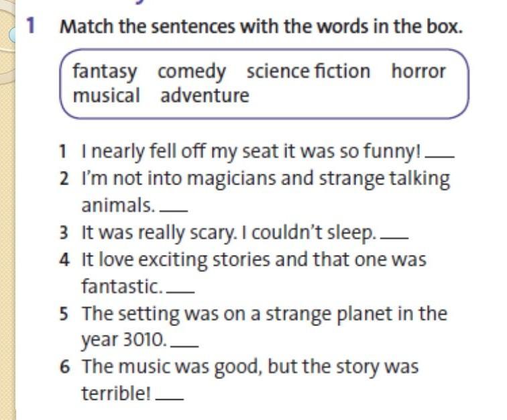Click the blank after 'couldn't sleep.'
Screen dimensions: 507x420
coord(394,238)
